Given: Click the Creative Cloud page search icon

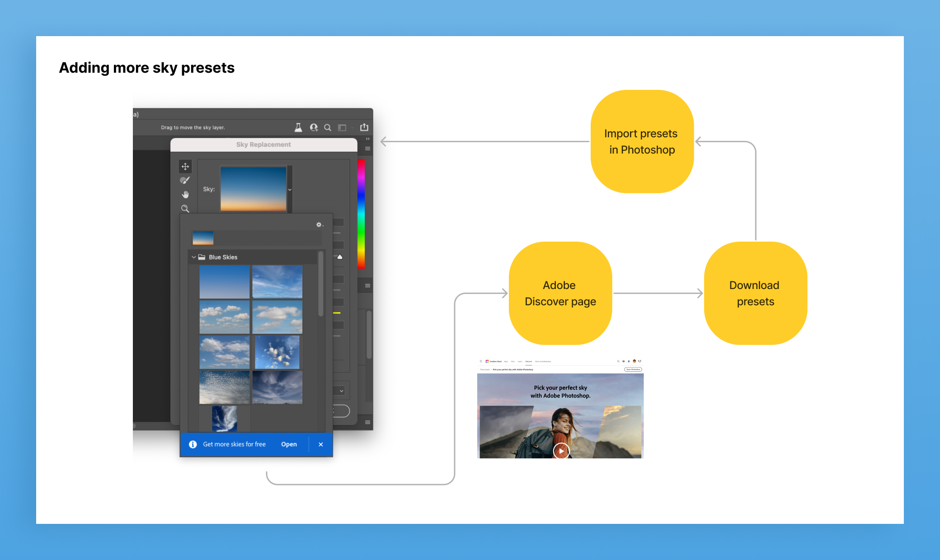Looking at the screenshot, I should point(618,361).
